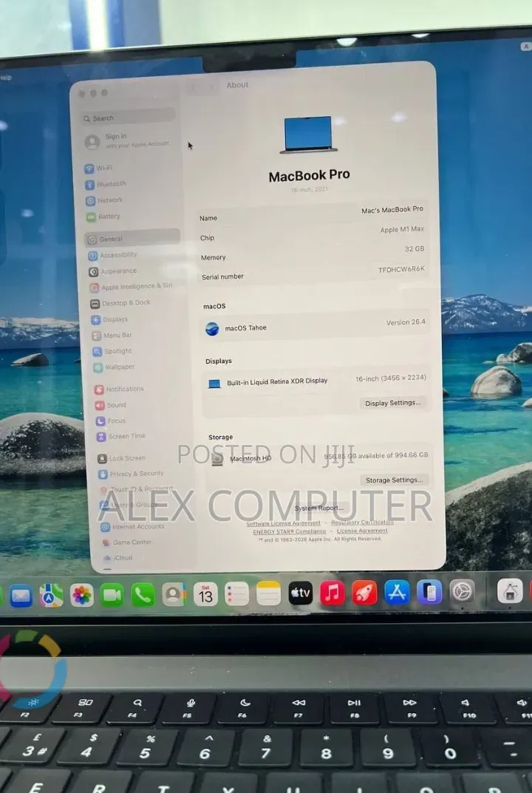Click the Storage Settings… button
The width and height of the screenshot is (532, 793).
(x=394, y=480)
